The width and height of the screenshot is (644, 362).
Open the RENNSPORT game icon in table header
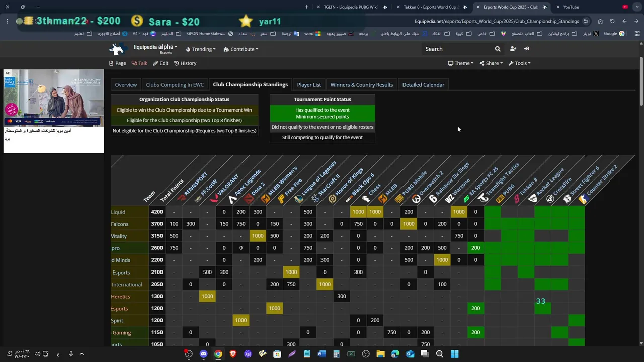point(182,199)
